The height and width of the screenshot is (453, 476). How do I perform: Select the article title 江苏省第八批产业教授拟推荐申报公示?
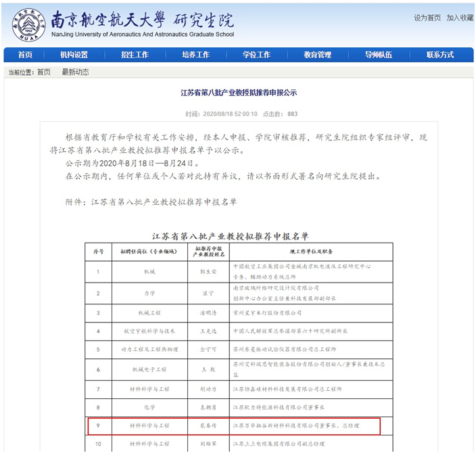[x=239, y=93]
